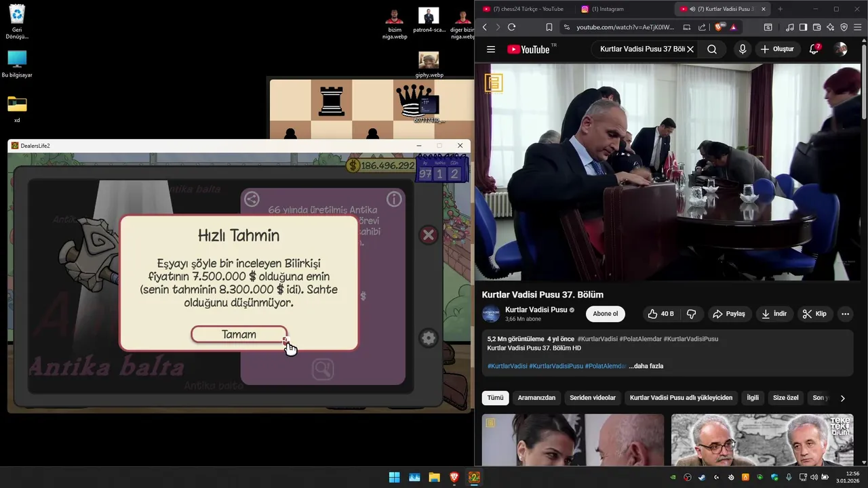Screen dimensions: 868x488
Task: Open the browser main hamburger menu
Action: (x=858, y=27)
